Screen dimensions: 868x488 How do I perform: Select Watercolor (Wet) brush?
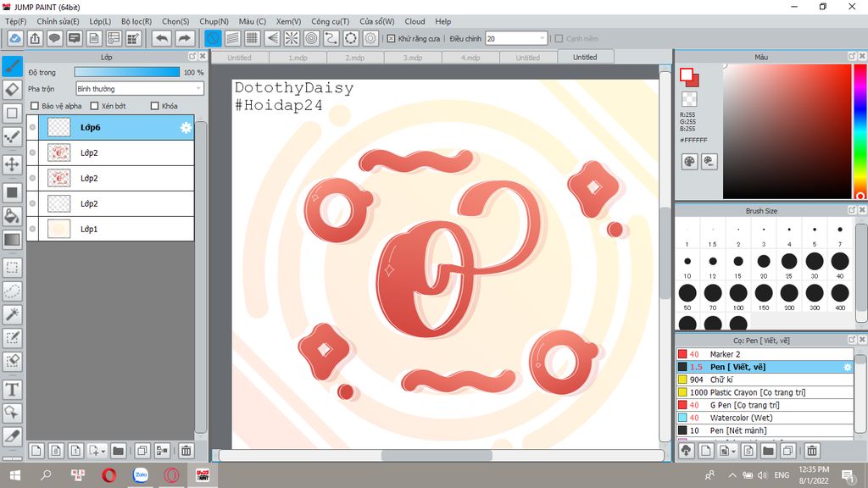765,418
